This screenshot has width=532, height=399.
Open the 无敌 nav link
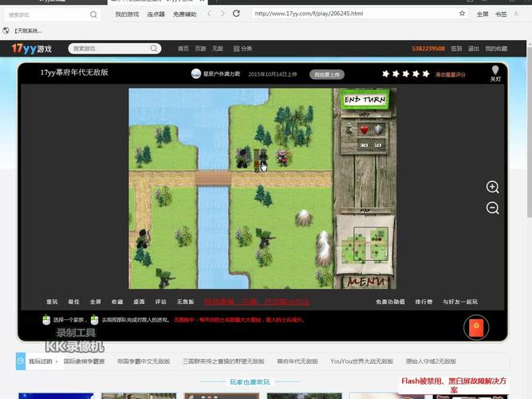coord(218,49)
